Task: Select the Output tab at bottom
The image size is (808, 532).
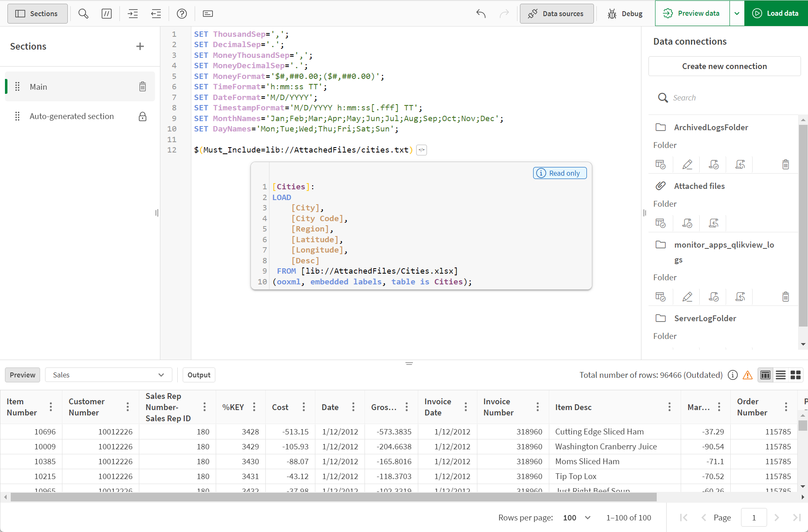Action: (x=199, y=375)
